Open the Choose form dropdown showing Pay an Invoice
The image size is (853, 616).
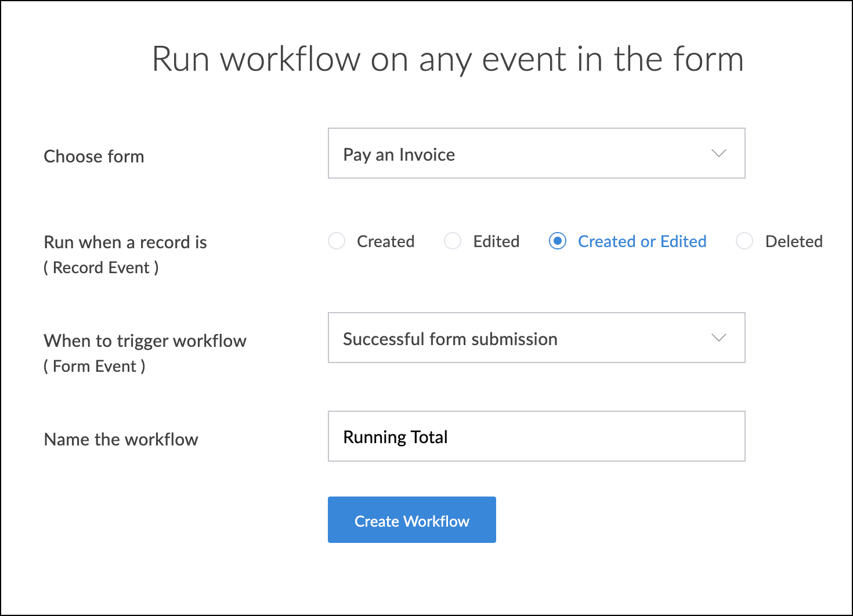coord(536,154)
